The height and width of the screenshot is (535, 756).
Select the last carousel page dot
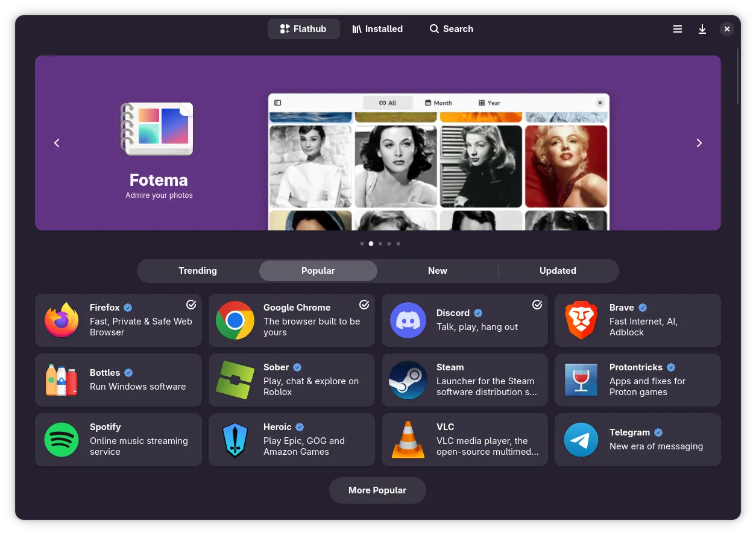[x=398, y=244]
